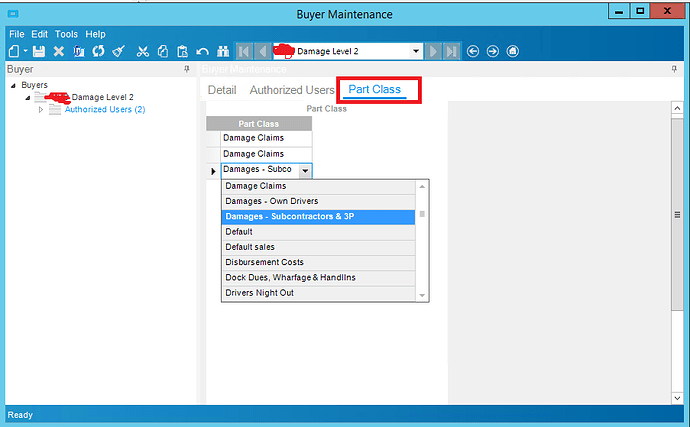The height and width of the screenshot is (427, 690).
Task: Pin the Buyer Maintenance panel
Action: (674, 69)
